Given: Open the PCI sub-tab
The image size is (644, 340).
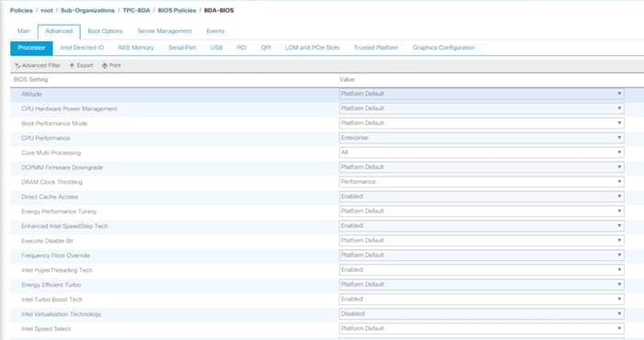Looking at the screenshot, I should tap(242, 48).
